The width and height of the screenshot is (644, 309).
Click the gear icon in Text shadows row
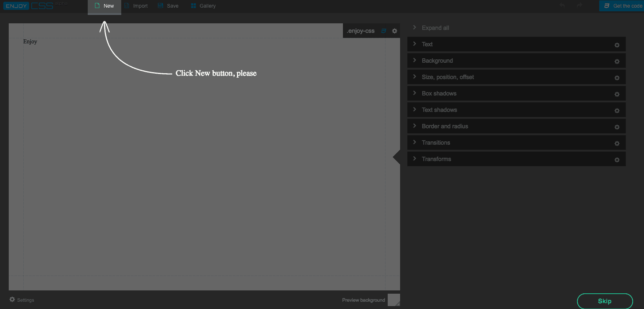(617, 111)
